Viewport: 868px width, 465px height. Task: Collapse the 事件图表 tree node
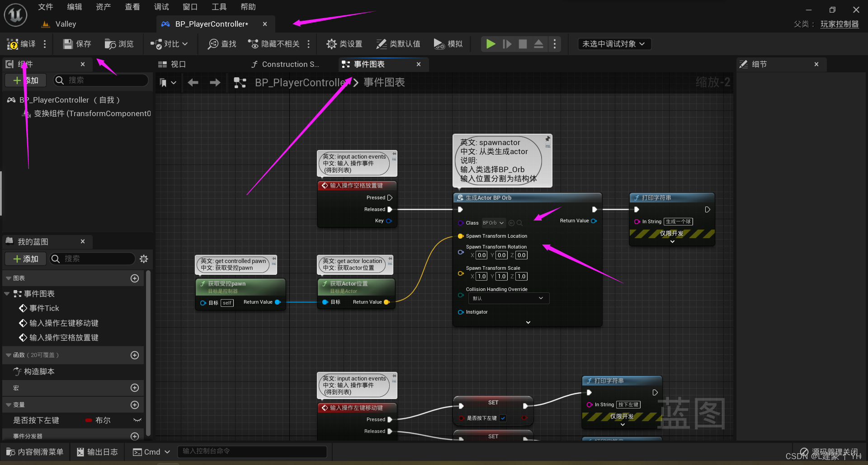(x=7, y=294)
